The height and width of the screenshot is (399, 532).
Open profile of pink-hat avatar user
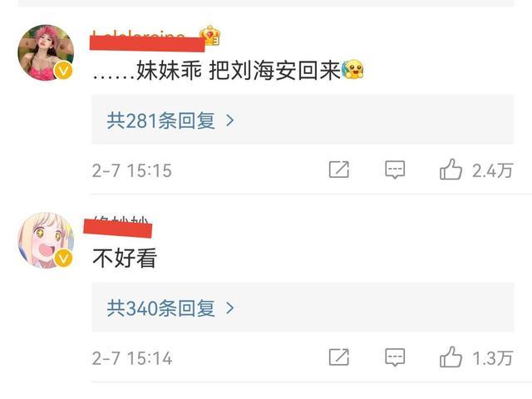click(46, 52)
